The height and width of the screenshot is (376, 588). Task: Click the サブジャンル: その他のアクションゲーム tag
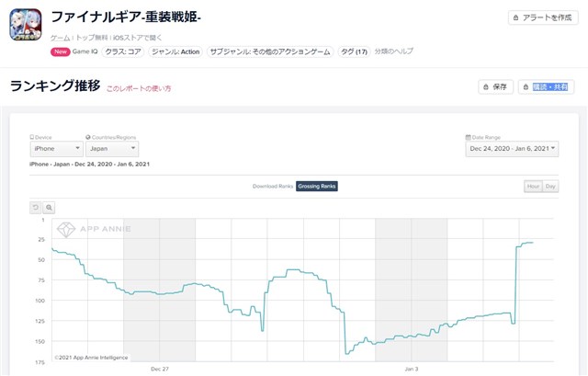(270, 51)
